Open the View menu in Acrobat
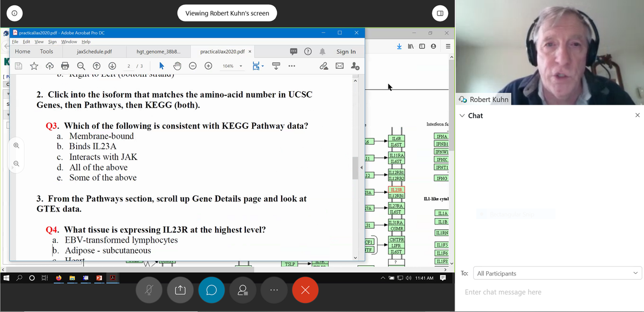Image resolution: width=644 pixels, height=312 pixels. coord(39,41)
